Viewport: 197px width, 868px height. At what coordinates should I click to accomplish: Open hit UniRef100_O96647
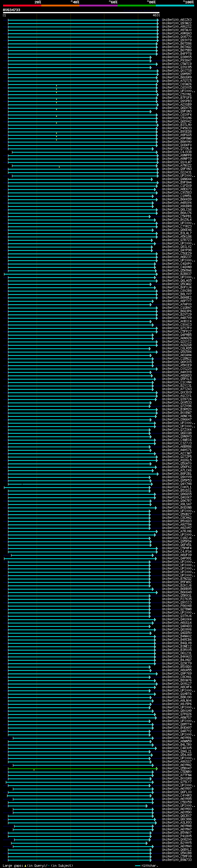pyautogui.click(x=177, y=419)
